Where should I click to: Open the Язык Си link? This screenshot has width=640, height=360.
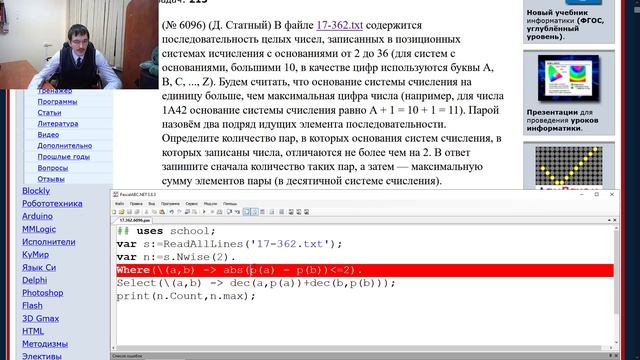tap(39, 267)
